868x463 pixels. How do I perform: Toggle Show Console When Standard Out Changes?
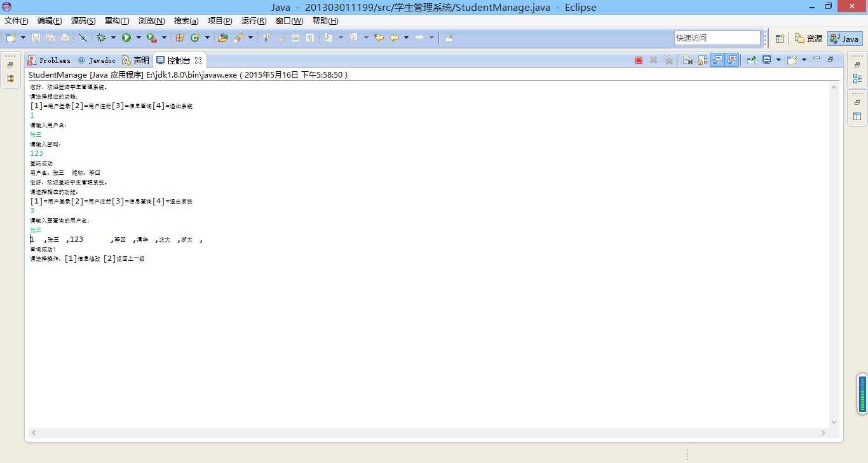(x=717, y=60)
